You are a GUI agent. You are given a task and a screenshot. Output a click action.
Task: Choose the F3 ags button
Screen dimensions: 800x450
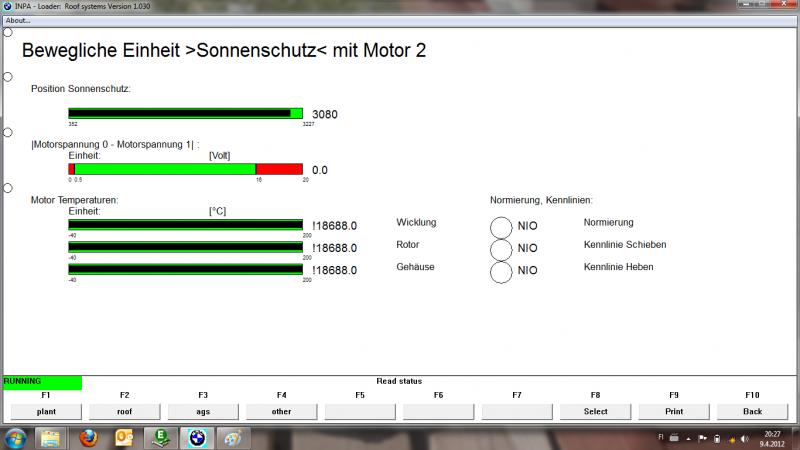203,411
